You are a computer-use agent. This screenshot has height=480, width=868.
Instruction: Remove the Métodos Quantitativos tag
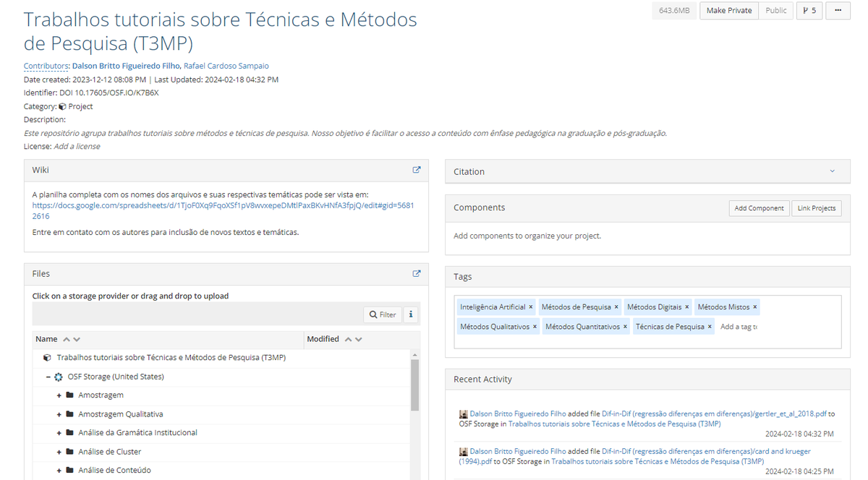tap(626, 327)
